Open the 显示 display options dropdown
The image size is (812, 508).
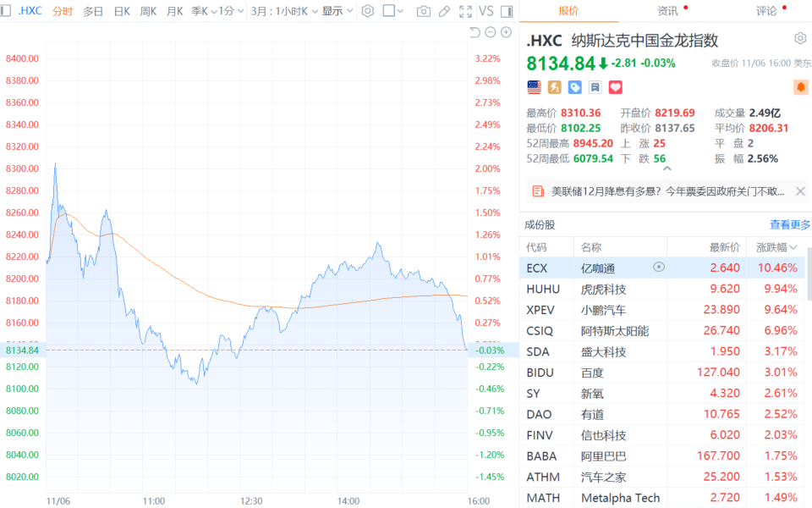tap(337, 11)
